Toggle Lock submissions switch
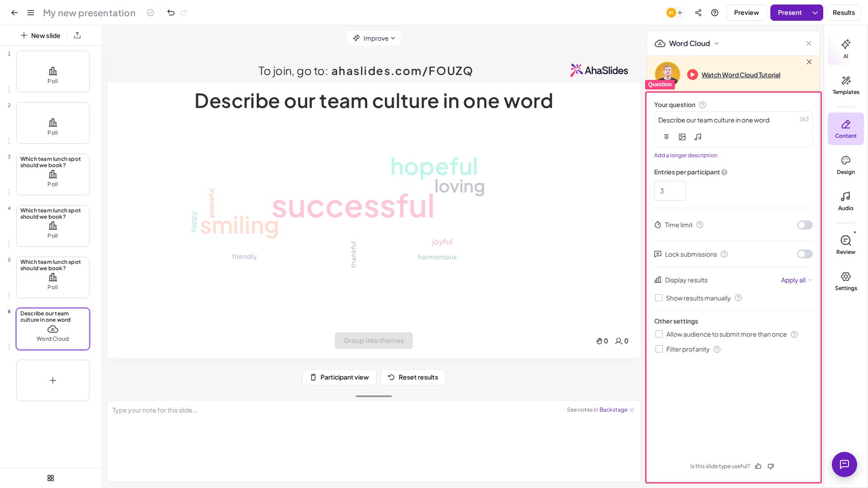Image resolution: width=868 pixels, height=488 pixels. (x=805, y=254)
